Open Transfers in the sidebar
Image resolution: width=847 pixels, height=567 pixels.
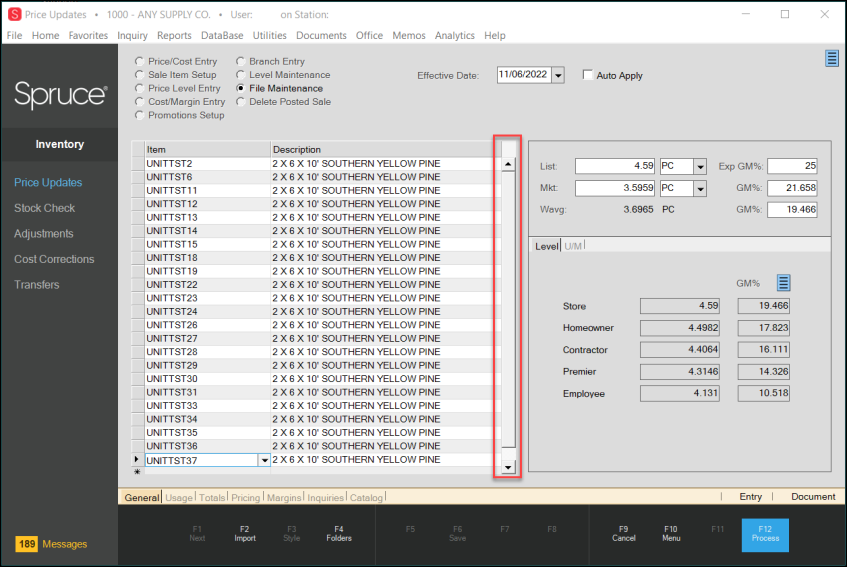(37, 285)
